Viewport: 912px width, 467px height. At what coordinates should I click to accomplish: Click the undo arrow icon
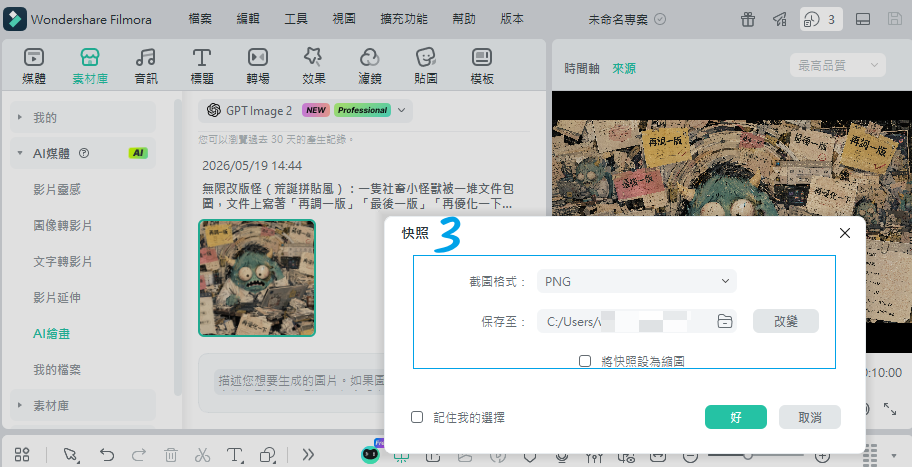tap(106, 454)
